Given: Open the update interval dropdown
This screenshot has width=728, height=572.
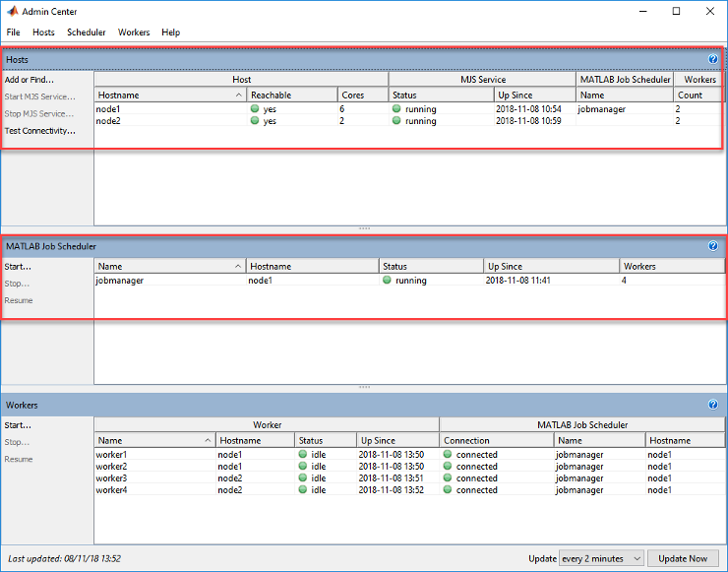Looking at the screenshot, I should point(600,558).
